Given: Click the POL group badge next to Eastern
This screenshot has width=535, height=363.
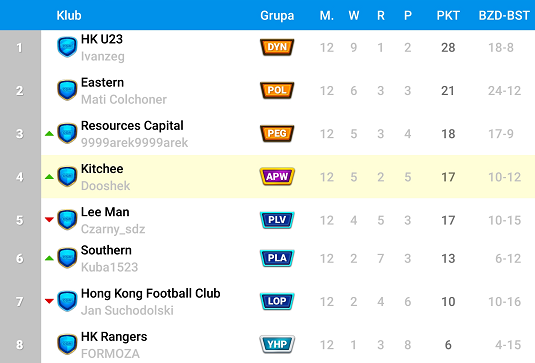Looking at the screenshot, I should [x=277, y=90].
